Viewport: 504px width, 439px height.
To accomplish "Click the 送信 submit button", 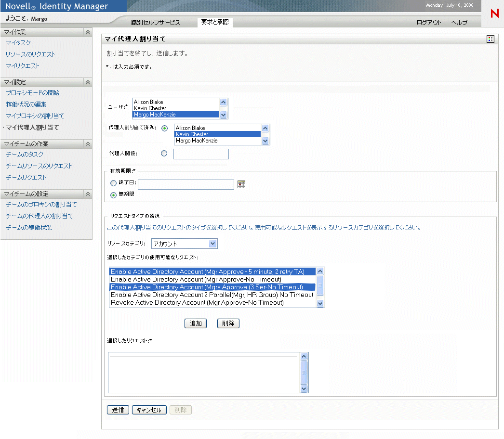I will pos(118,410).
